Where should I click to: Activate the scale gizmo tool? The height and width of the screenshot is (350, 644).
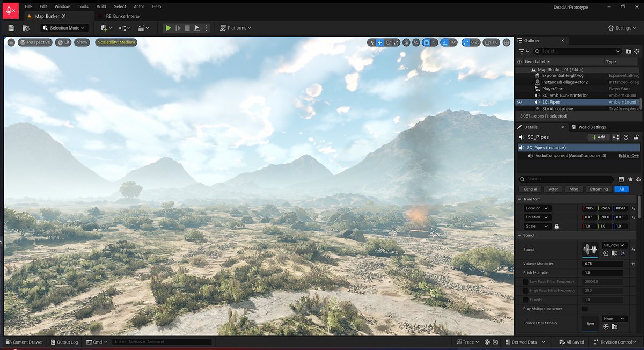tap(397, 42)
